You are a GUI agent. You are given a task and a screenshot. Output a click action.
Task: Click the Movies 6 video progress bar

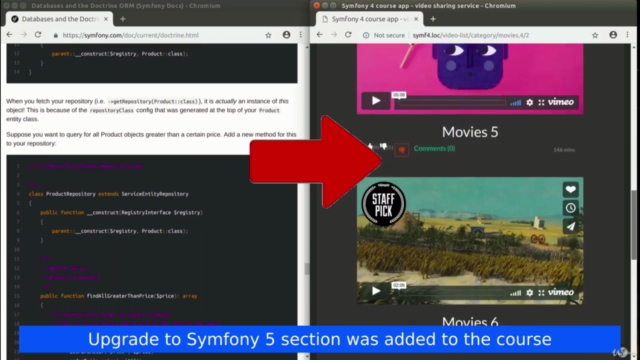tap(452, 293)
